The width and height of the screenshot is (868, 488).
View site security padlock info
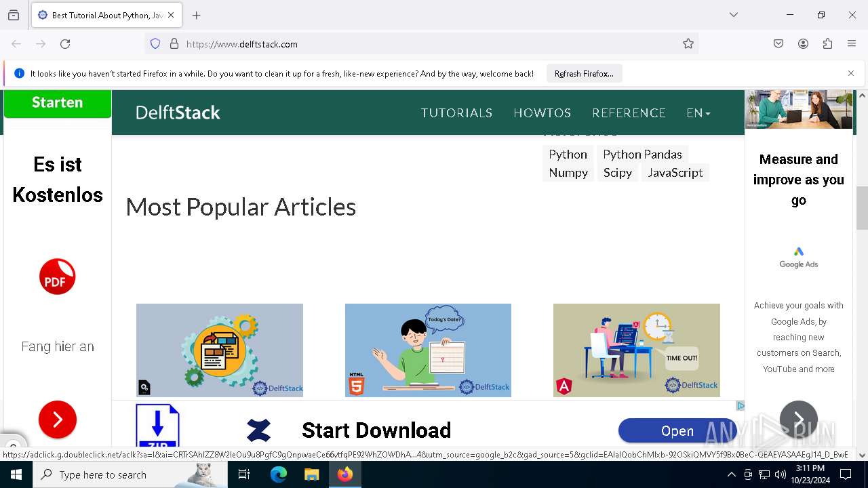tap(174, 44)
